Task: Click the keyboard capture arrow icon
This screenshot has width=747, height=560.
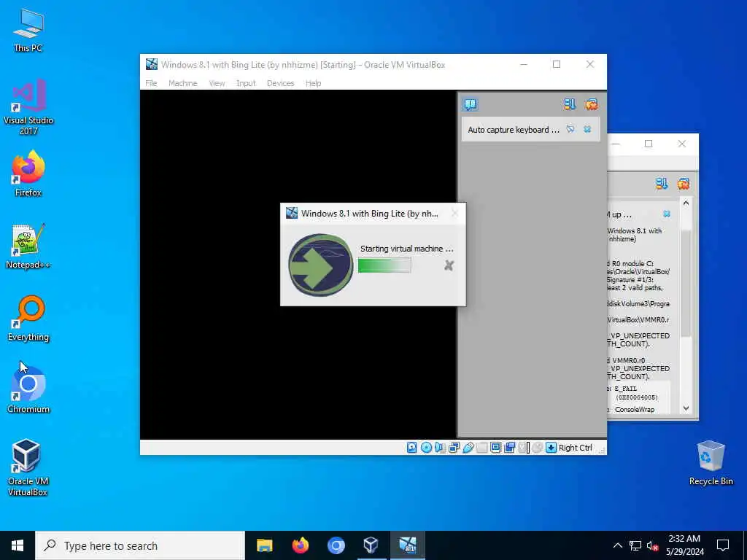Action: 551,448
